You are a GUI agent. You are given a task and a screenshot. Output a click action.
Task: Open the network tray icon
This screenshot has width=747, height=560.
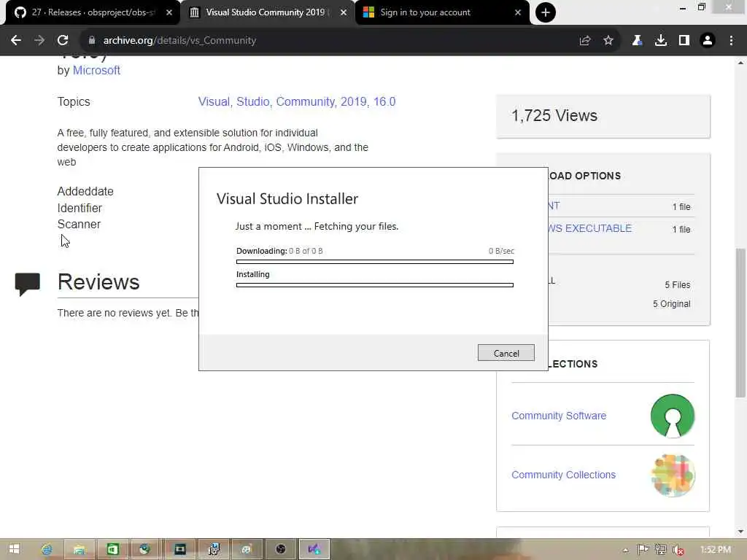point(660,550)
